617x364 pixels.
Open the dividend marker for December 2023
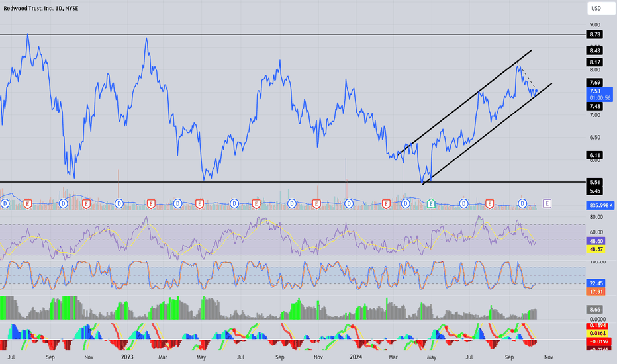(x=349, y=203)
